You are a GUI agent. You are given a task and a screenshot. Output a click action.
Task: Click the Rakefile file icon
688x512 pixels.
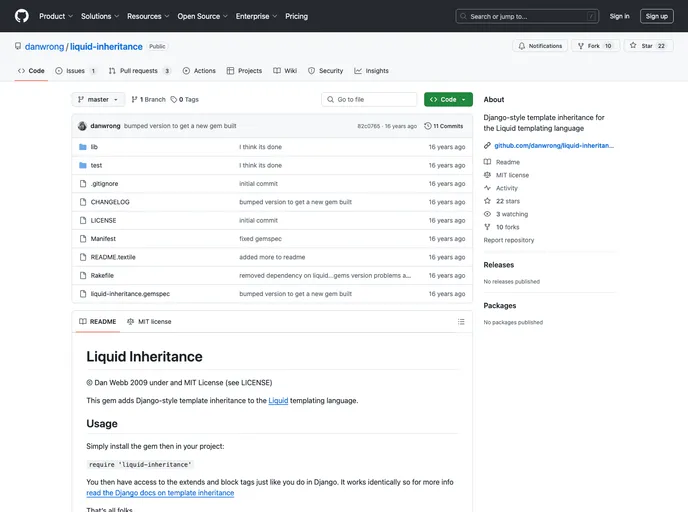coord(82,276)
